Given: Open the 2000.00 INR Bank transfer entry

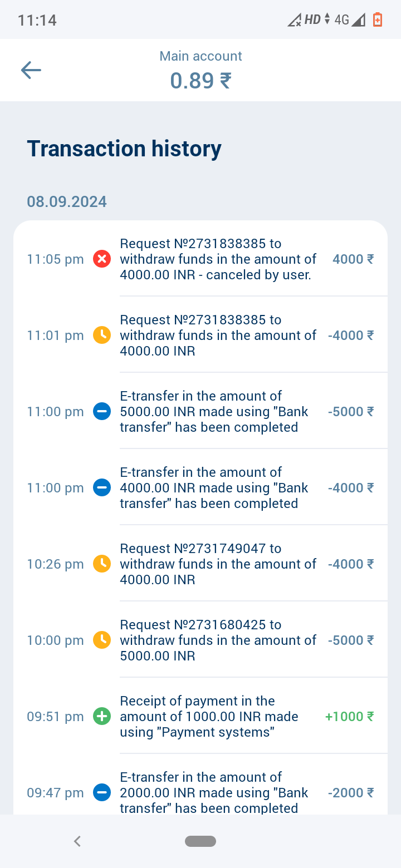Looking at the screenshot, I should point(217,793).
